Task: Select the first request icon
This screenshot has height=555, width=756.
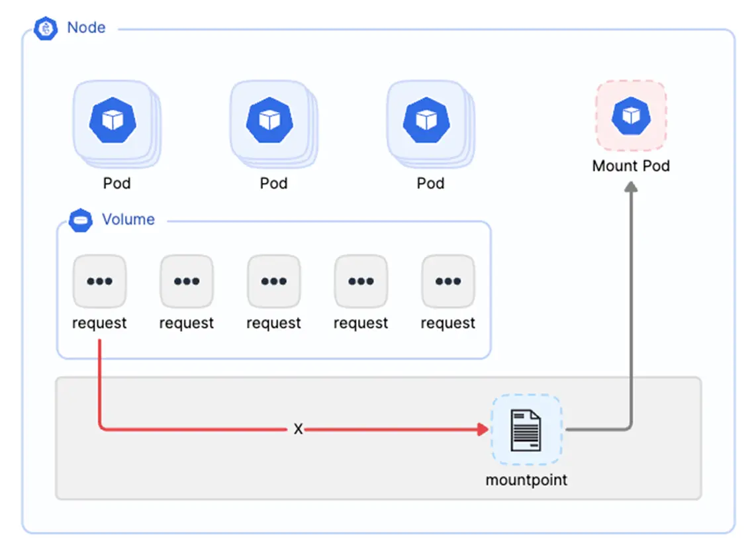Action: pyautogui.click(x=99, y=281)
